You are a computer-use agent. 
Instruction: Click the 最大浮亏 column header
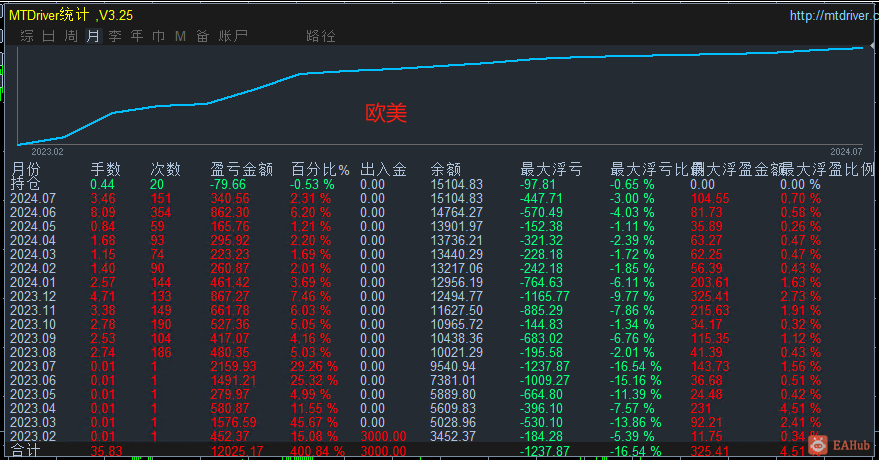click(551, 169)
